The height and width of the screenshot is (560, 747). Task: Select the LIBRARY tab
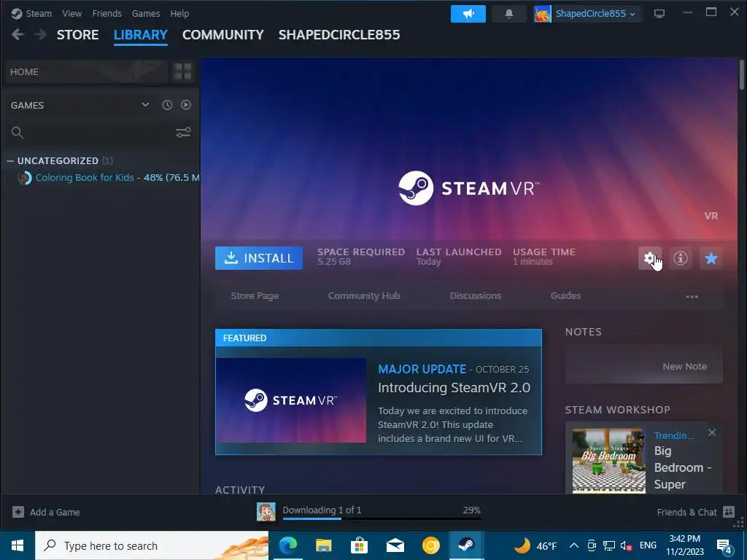(141, 35)
